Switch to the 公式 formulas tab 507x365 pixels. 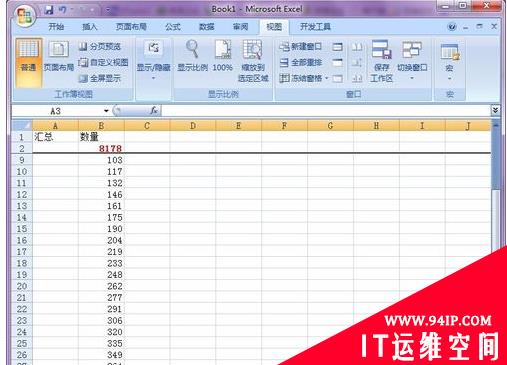click(173, 27)
